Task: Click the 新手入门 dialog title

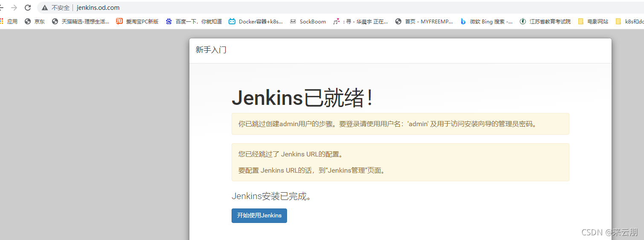Action: click(211, 50)
